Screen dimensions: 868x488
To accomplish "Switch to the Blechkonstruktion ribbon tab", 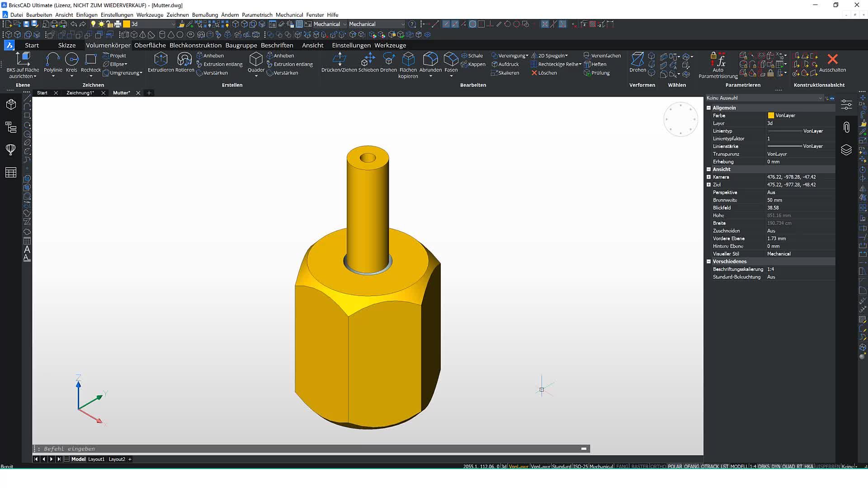I will pos(195,45).
